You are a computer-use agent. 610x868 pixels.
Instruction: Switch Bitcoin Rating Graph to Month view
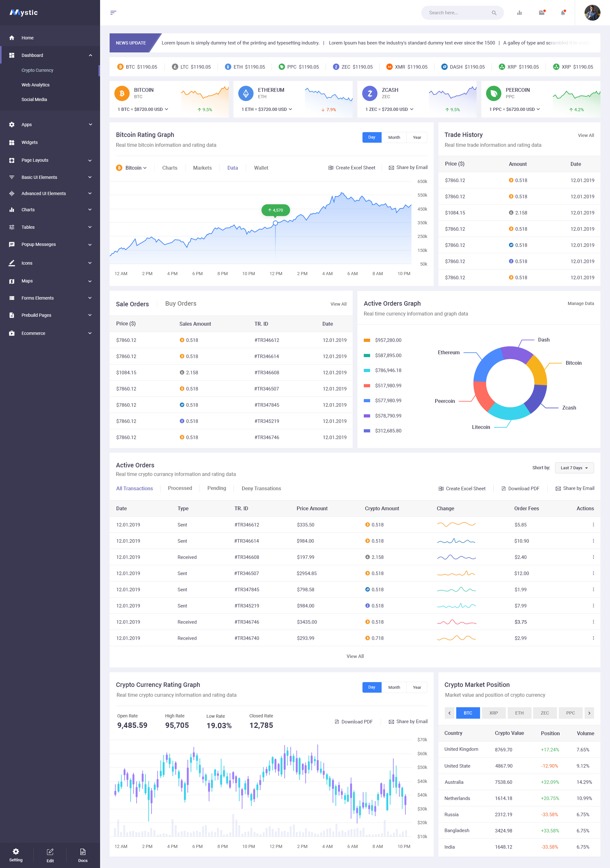click(394, 137)
